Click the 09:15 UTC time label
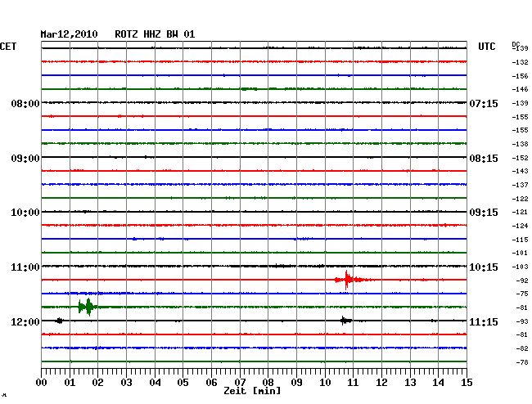This screenshot has height=404, width=532. (x=484, y=213)
